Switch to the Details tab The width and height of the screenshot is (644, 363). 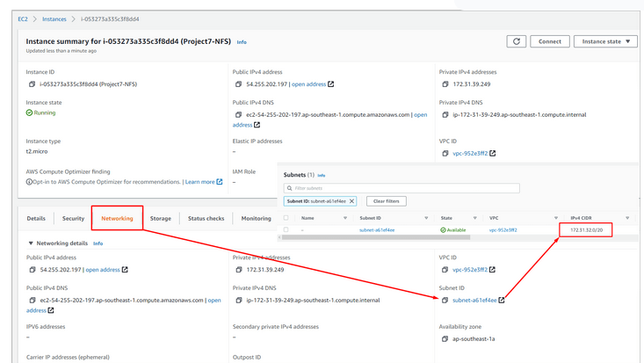[x=36, y=218]
